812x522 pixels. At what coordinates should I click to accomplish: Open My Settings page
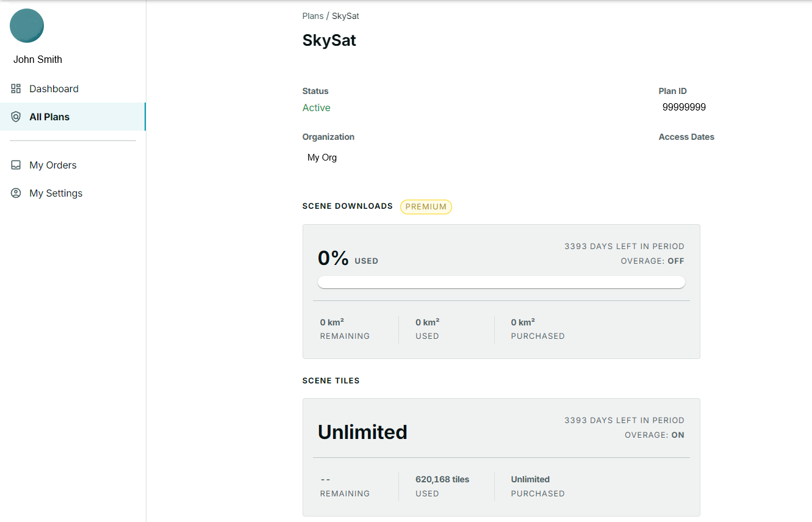point(73,193)
